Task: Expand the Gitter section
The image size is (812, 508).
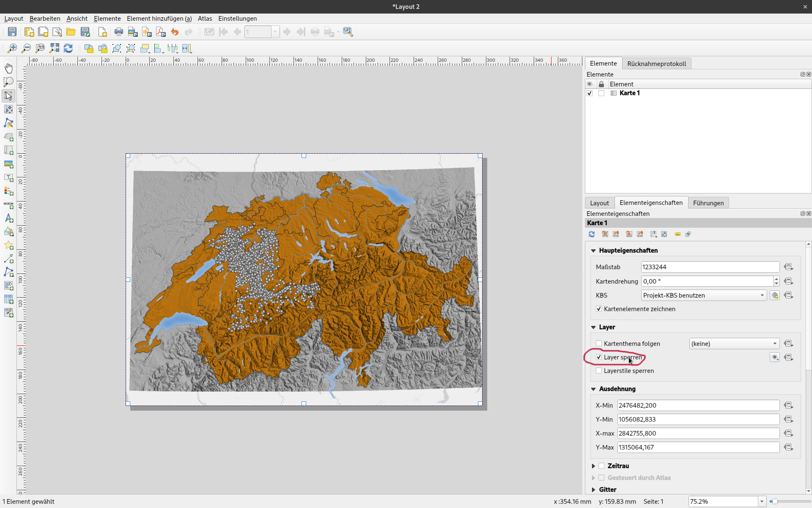Action: coord(593,489)
